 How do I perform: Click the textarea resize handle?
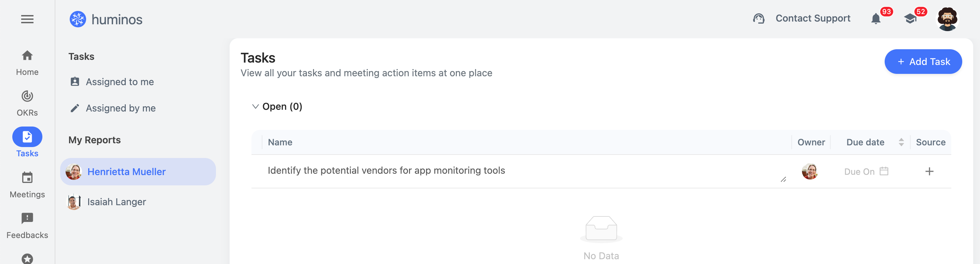[783, 180]
